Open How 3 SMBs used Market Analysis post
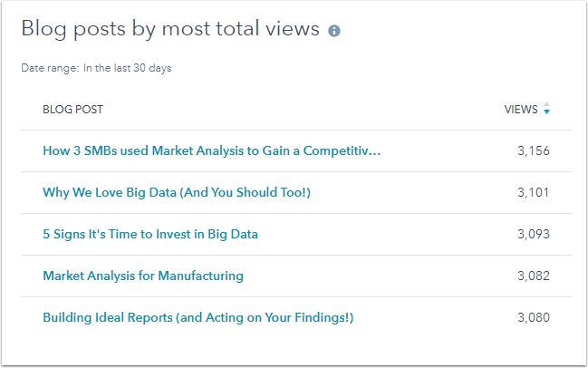 coord(211,150)
